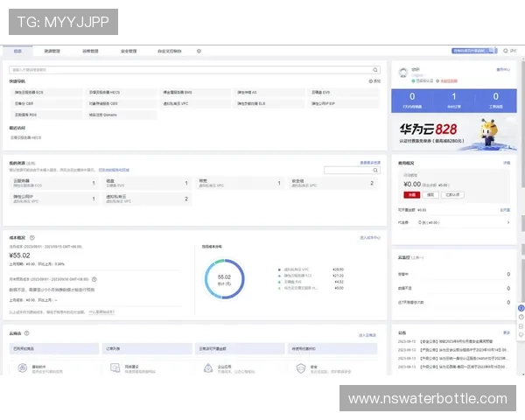Click the search magnifier icon in service search bar
This screenshot has width=525, height=420.
pos(376,69)
